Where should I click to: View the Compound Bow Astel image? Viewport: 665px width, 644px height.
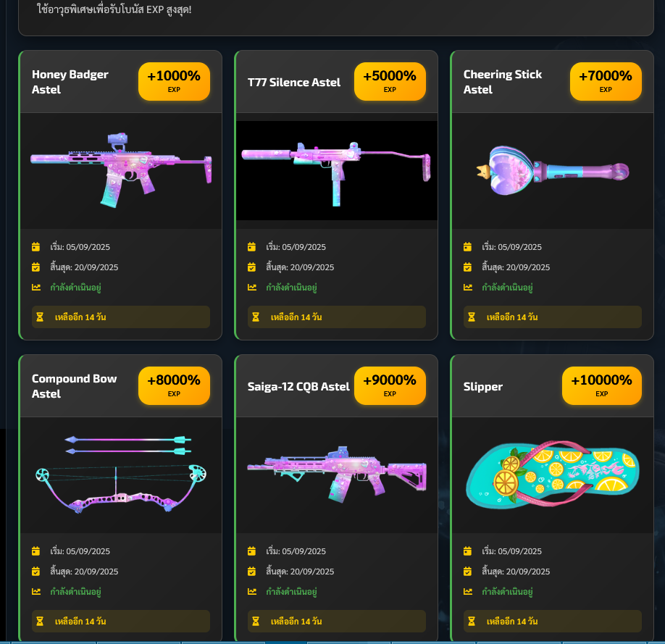coord(121,474)
